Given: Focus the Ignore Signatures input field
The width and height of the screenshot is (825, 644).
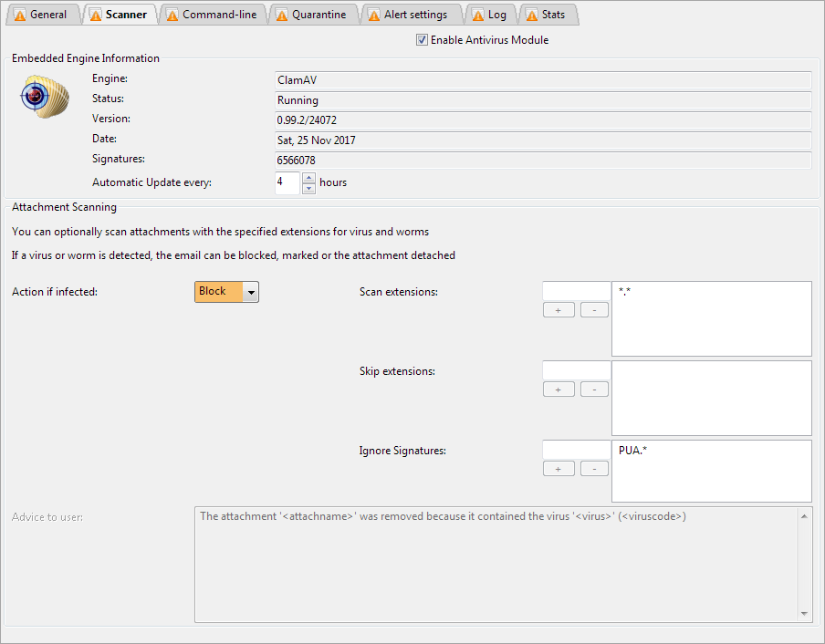Looking at the screenshot, I should coord(576,450).
